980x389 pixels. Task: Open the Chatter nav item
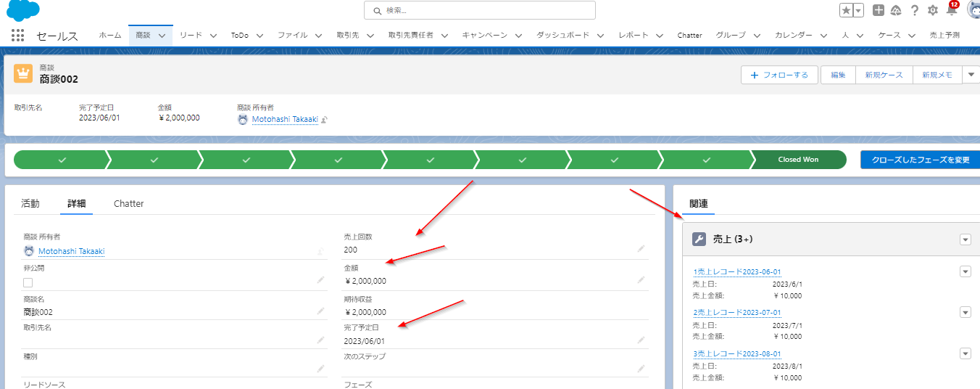[689, 35]
